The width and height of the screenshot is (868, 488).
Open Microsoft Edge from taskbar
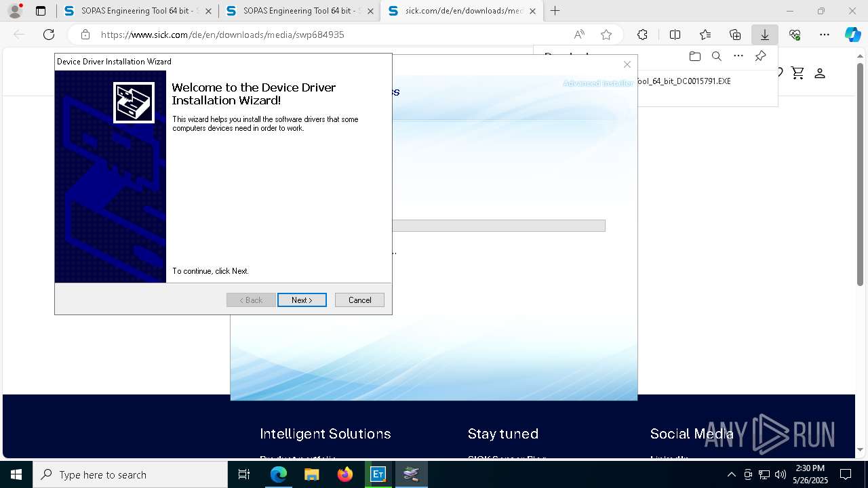click(x=279, y=474)
